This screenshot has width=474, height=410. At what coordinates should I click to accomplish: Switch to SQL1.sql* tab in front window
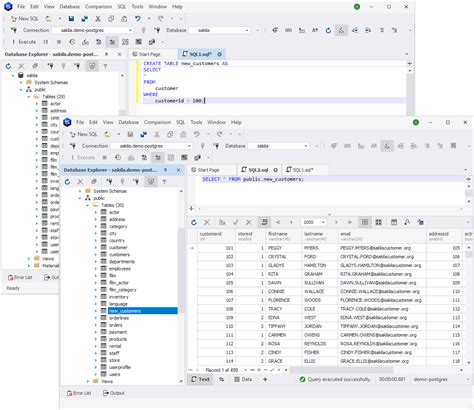303,170
